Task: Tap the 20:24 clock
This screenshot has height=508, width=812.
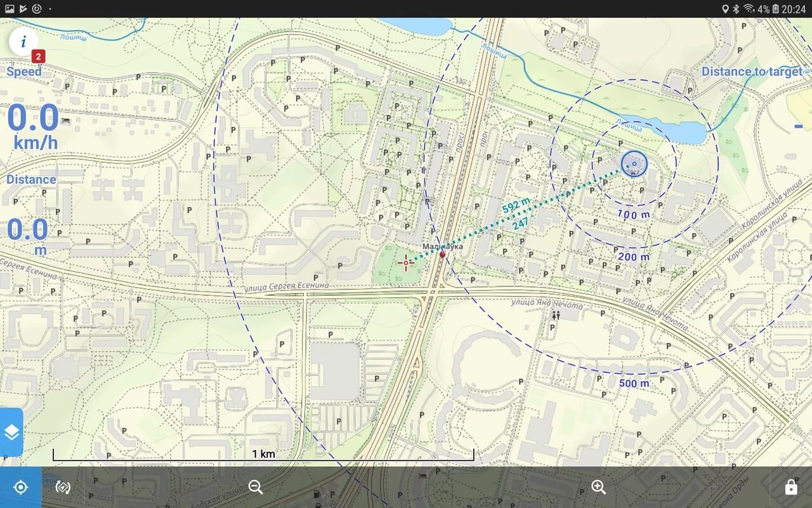Action: (x=794, y=9)
